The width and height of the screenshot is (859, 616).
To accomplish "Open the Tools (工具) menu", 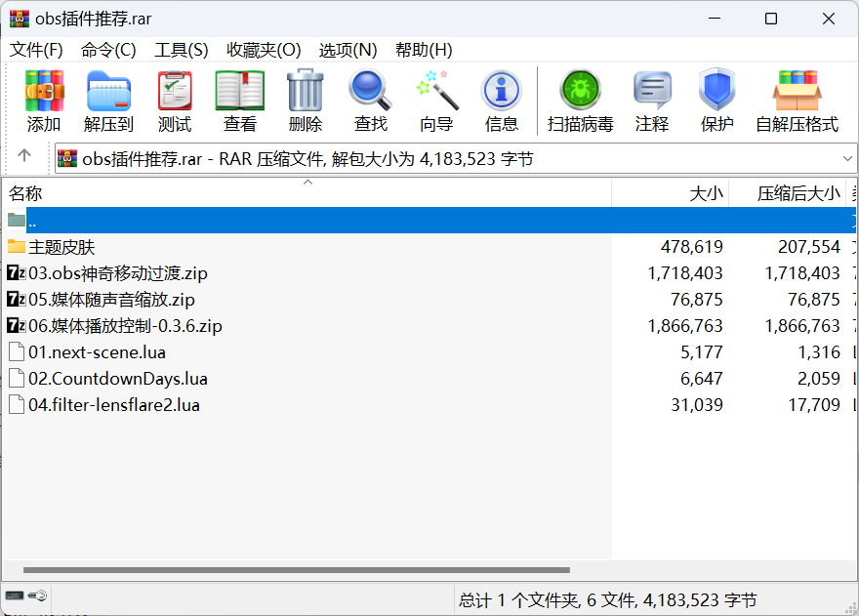I will [x=182, y=50].
